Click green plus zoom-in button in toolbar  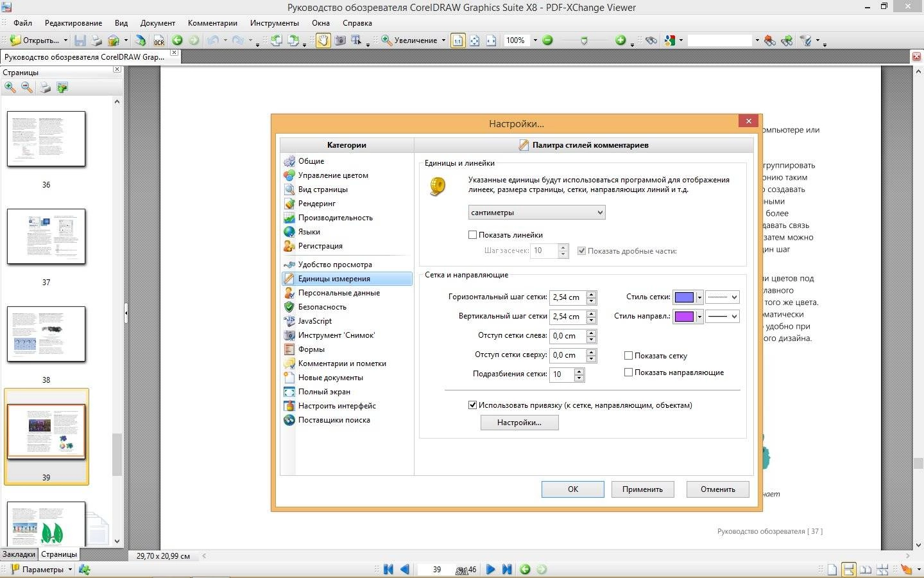620,40
